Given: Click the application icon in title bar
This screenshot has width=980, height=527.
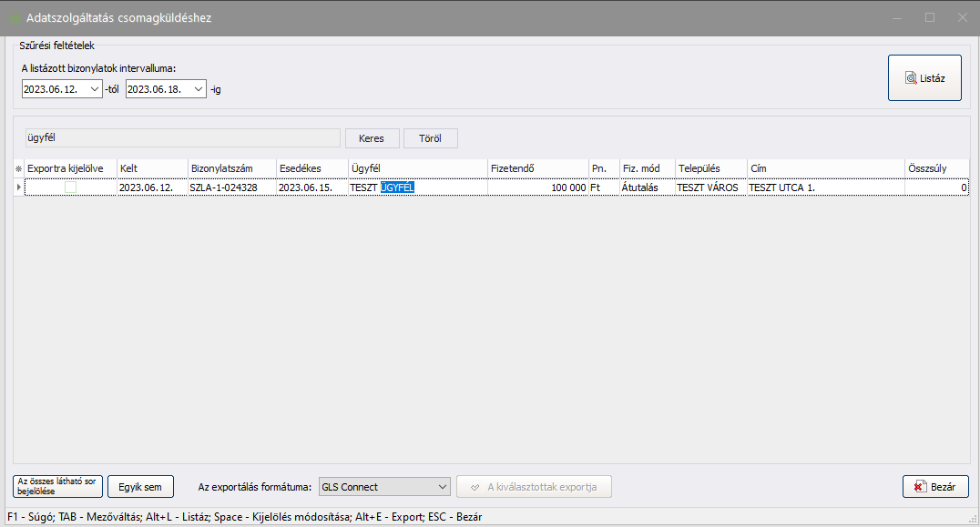Looking at the screenshot, I should [x=15, y=17].
